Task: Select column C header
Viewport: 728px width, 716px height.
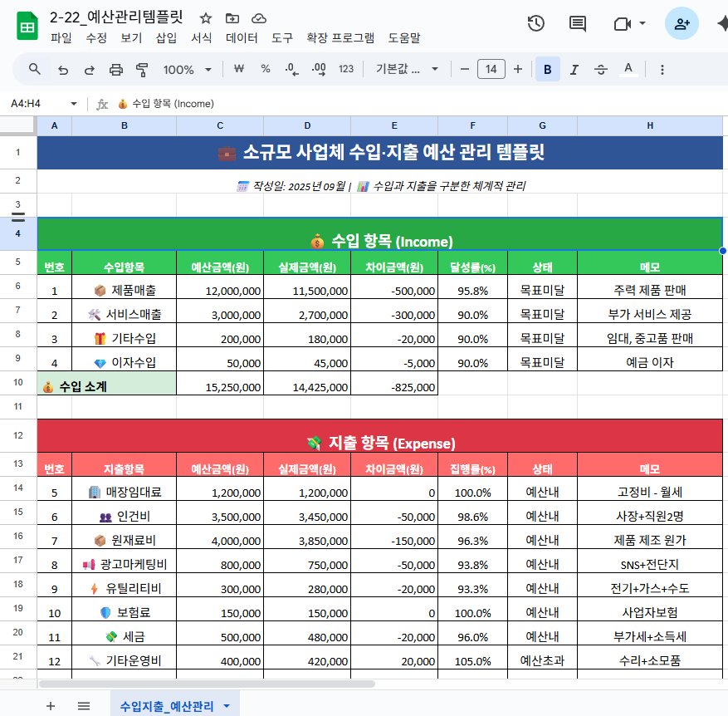Action: click(220, 125)
